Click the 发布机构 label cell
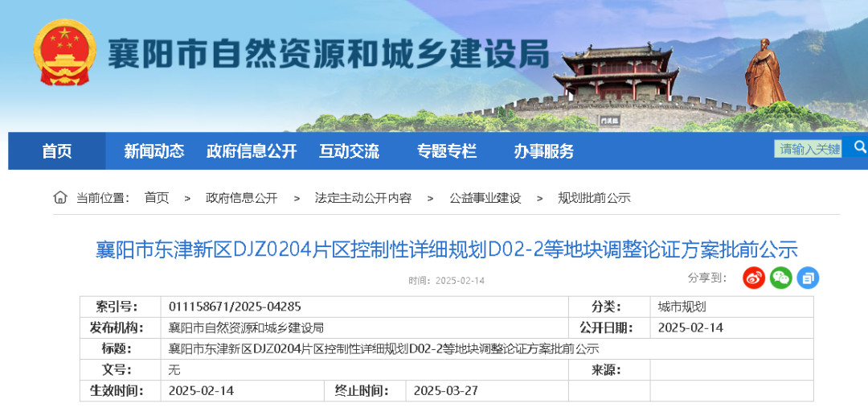The image size is (868, 416). (120, 327)
